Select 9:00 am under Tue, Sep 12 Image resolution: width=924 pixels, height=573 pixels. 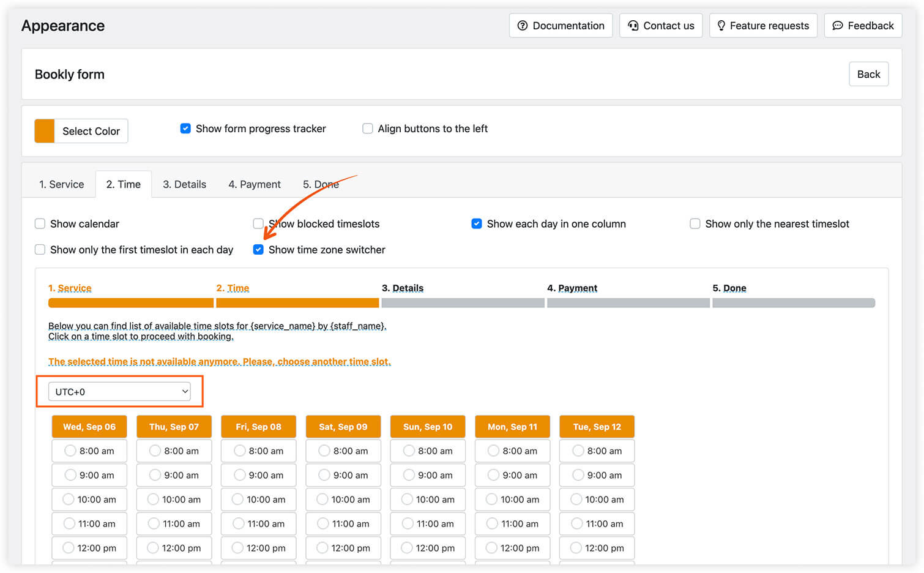pyautogui.click(x=597, y=475)
